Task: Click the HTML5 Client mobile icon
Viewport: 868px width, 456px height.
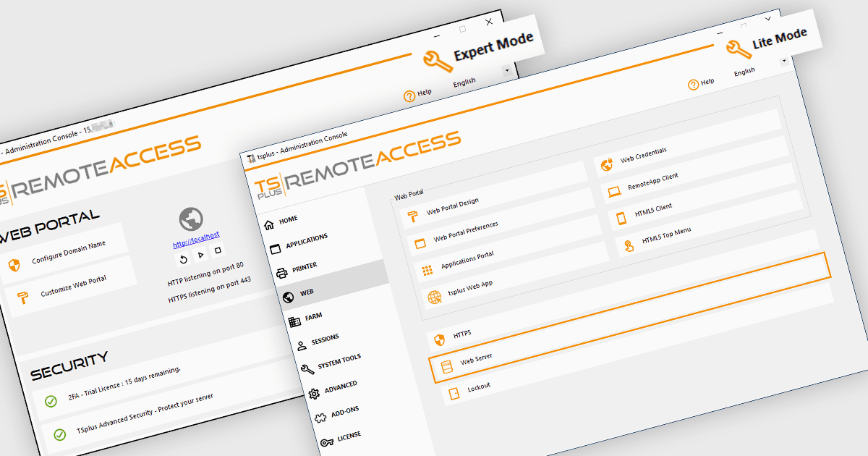Action: coord(621,218)
